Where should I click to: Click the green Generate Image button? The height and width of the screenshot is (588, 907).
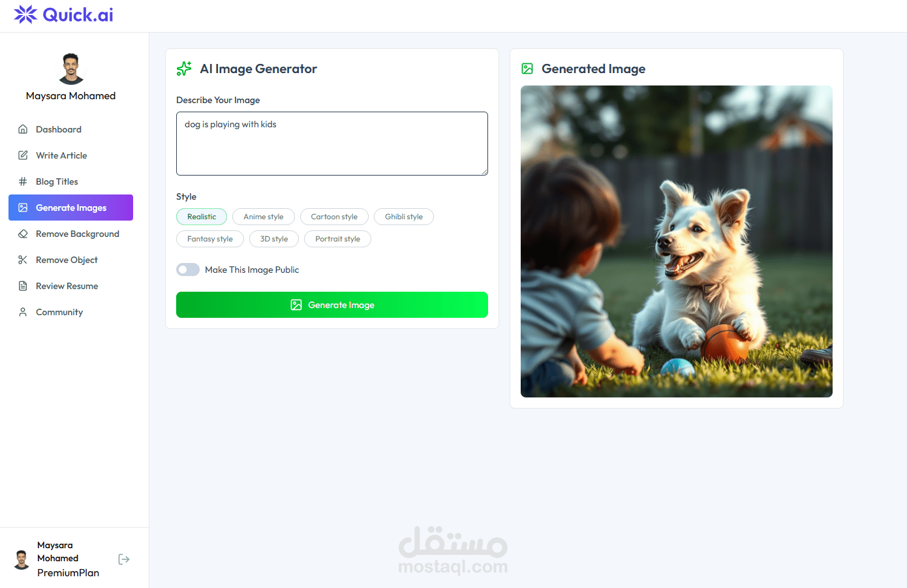(332, 305)
